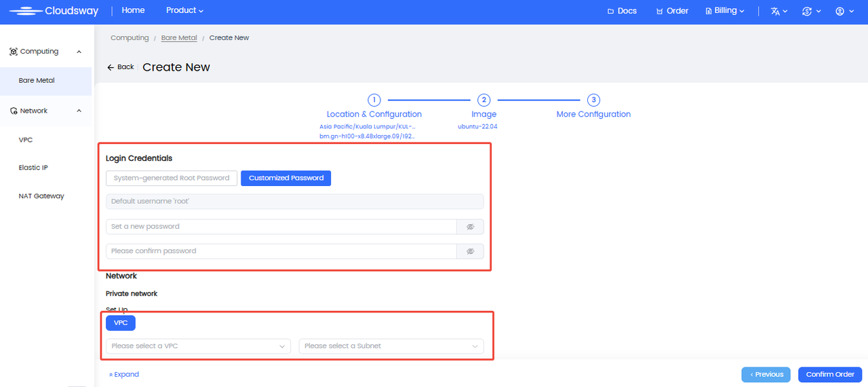Go to Elastic IP in sidebar
Image resolution: width=868 pixels, height=387 pixels.
33,168
